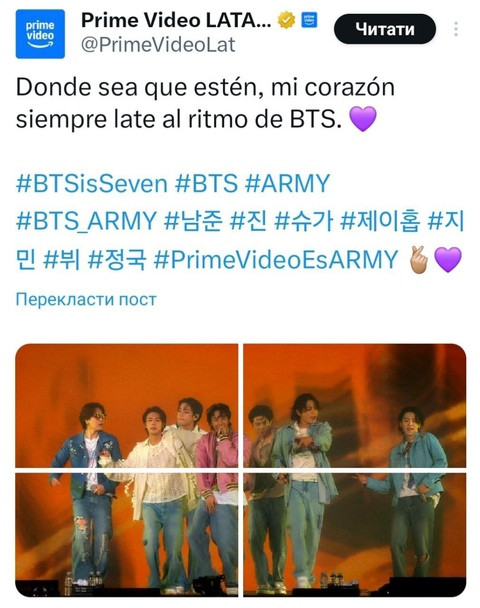
Task: Open the #BTS_ARMY hashtag
Action: click(86, 221)
